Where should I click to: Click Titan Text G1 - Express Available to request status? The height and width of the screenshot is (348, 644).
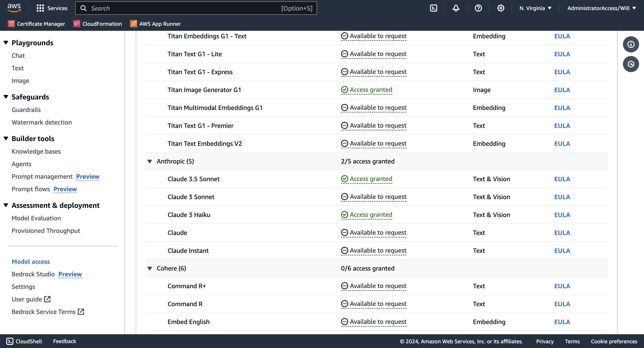pos(374,72)
